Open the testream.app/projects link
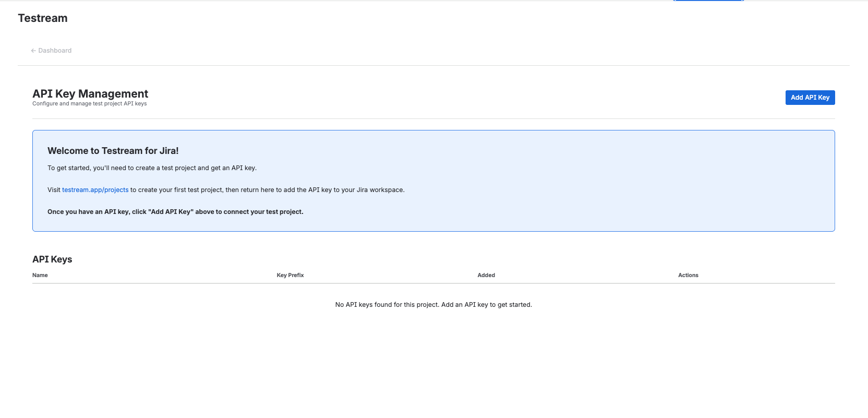 pos(95,190)
